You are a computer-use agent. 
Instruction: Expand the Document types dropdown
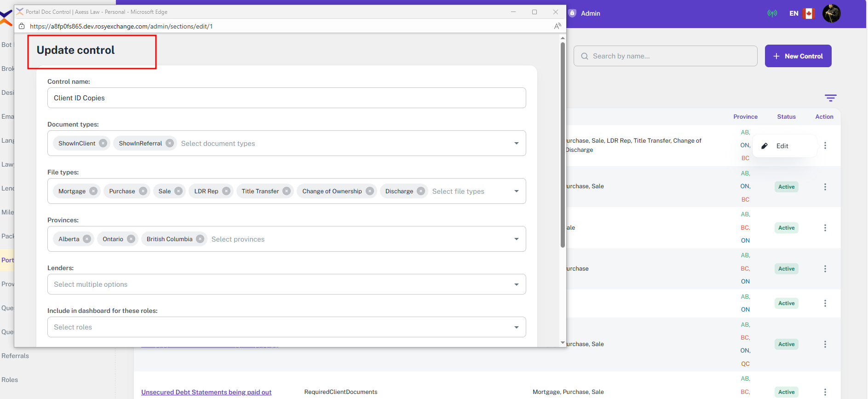pyautogui.click(x=516, y=143)
